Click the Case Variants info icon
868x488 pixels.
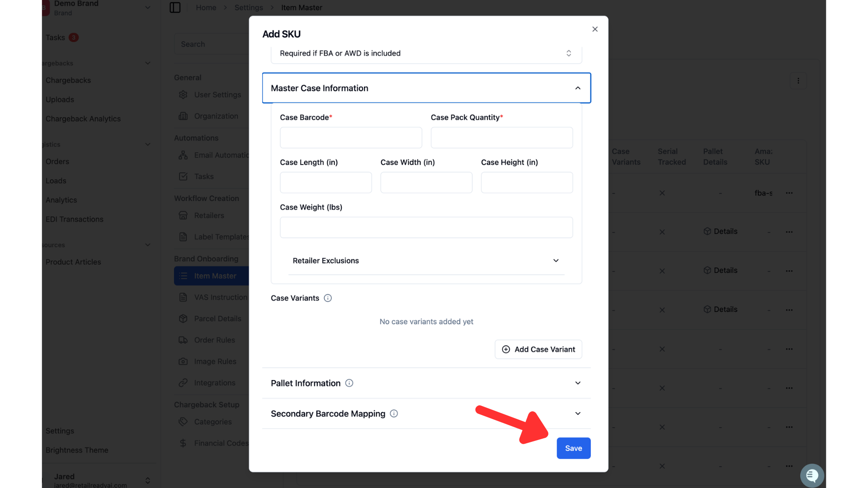(x=328, y=298)
